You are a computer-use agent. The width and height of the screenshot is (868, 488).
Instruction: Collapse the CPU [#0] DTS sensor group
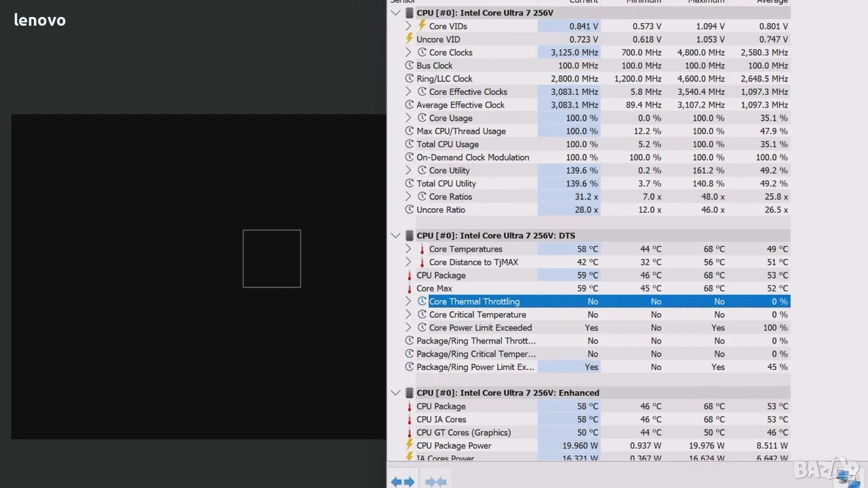click(396, 236)
